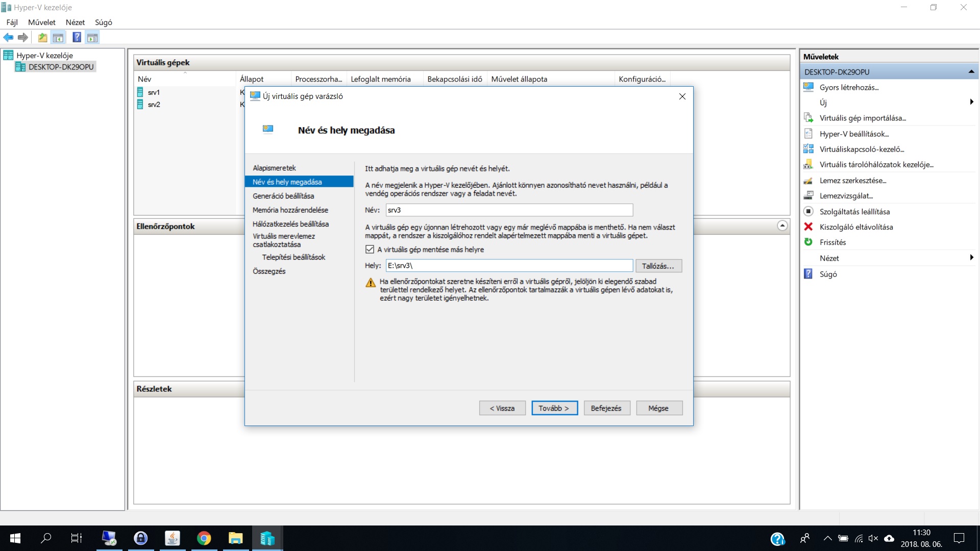This screenshot has width=980, height=551.
Task: Open the Hyper-V manager taskbar icon
Action: (267, 538)
